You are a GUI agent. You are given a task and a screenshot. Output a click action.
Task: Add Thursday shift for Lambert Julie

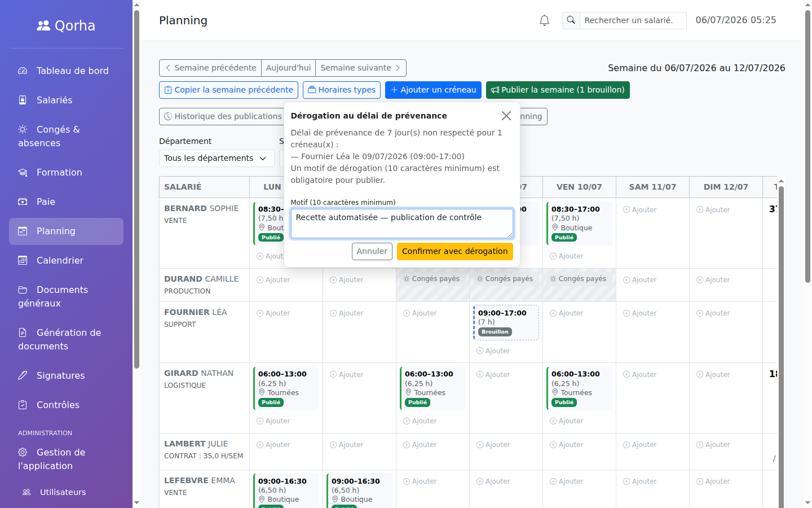click(493, 445)
